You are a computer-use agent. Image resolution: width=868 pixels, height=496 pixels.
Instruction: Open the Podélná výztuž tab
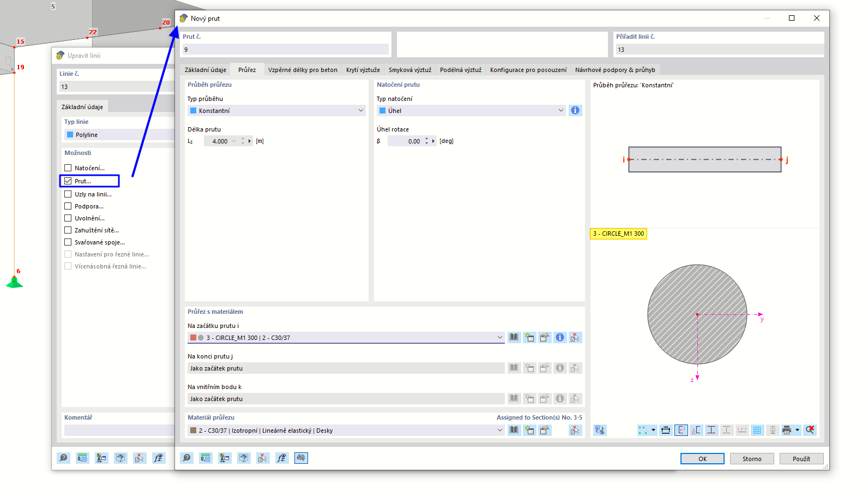pyautogui.click(x=461, y=70)
